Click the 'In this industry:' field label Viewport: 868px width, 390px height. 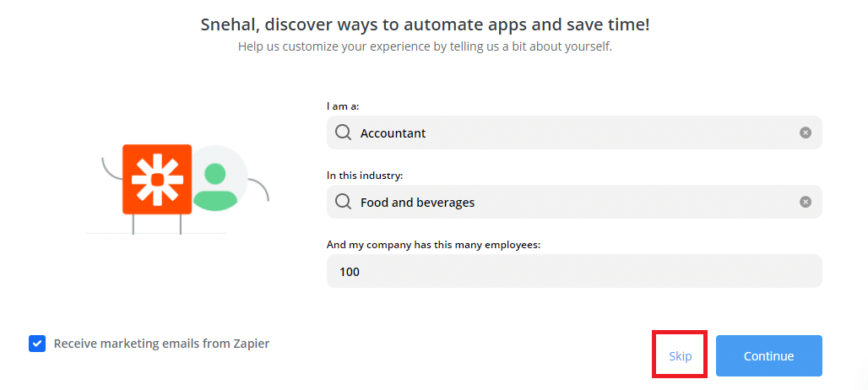pyautogui.click(x=365, y=176)
